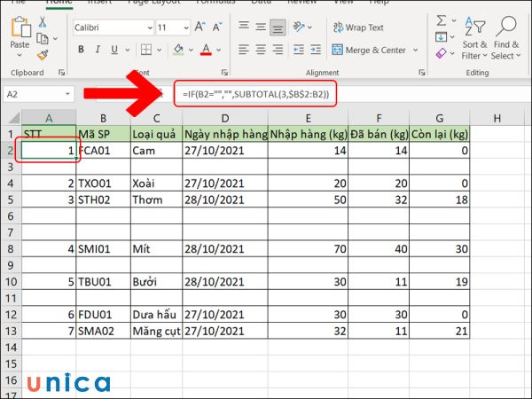The width and height of the screenshot is (532, 399).
Task: Open Underline style dropdown arrow
Action: (127, 50)
